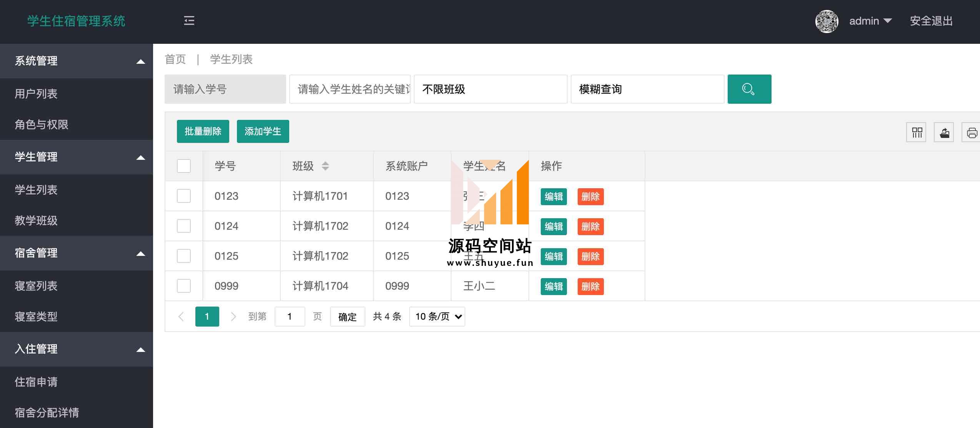Focus the 请输入学号 input field
Screen dimensions: 980x428
pyautogui.click(x=225, y=89)
